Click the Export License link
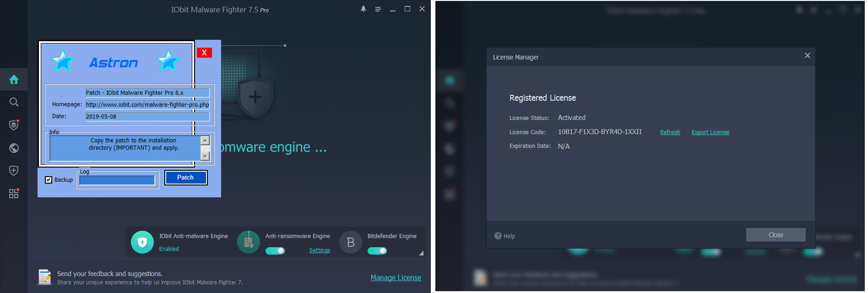 coord(711,132)
